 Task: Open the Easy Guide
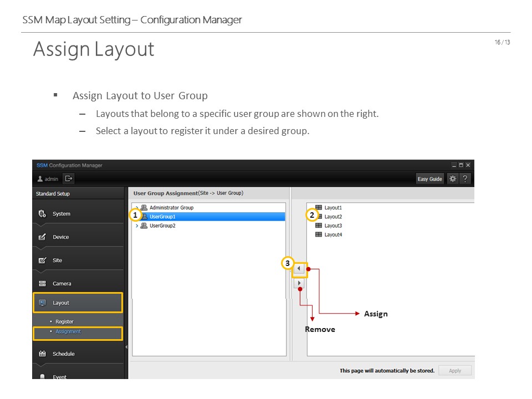429,179
